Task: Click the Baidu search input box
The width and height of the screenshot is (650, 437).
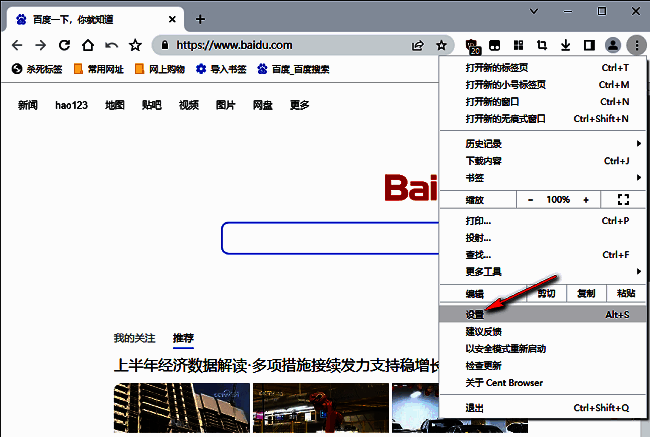Action: 330,239
